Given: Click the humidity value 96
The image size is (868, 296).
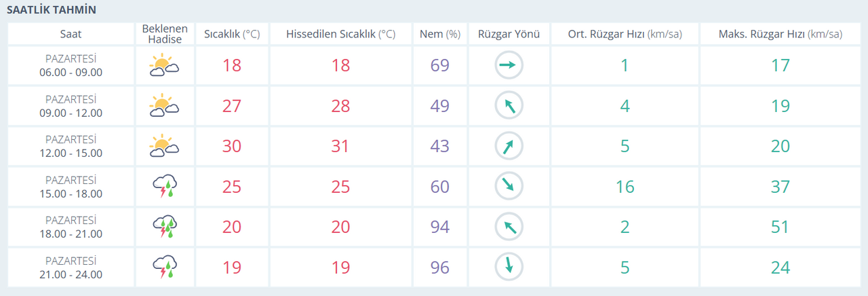Looking at the screenshot, I should coord(439,267).
